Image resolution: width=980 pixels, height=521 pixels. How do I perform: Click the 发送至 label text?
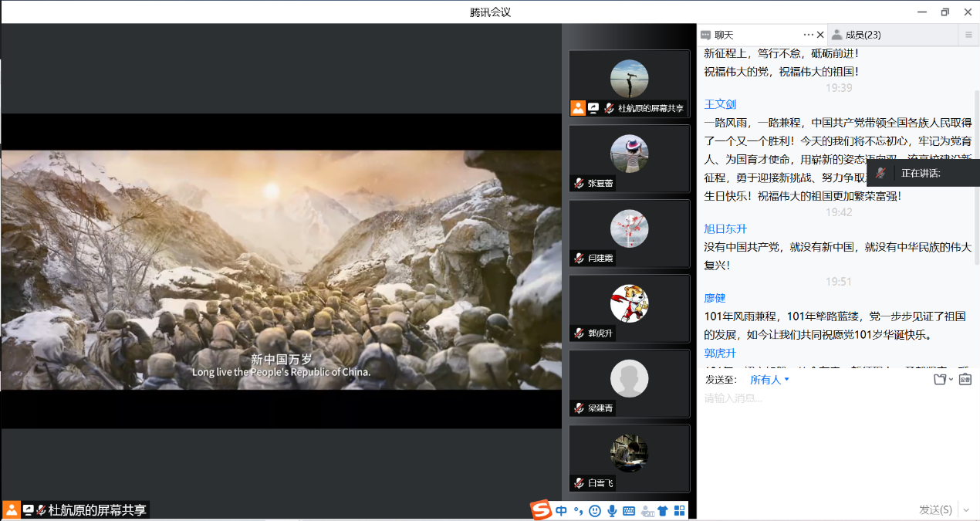pyautogui.click(x=721, y=380)
